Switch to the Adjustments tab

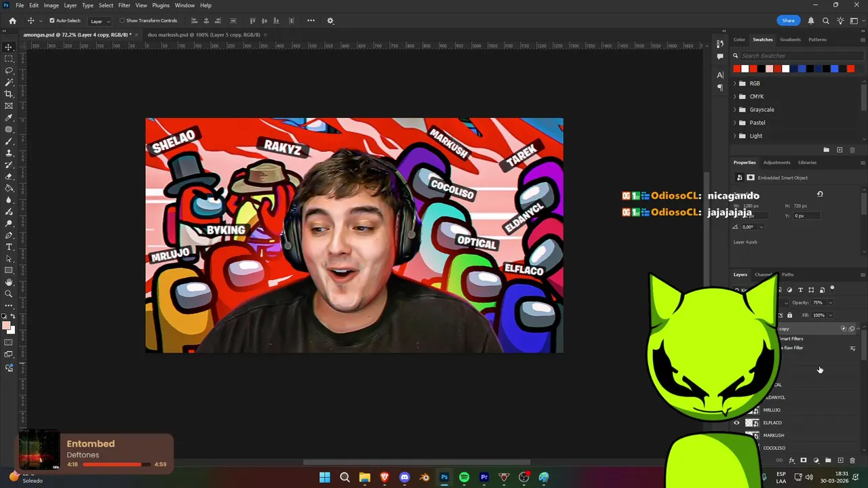[x=776, y=163]
